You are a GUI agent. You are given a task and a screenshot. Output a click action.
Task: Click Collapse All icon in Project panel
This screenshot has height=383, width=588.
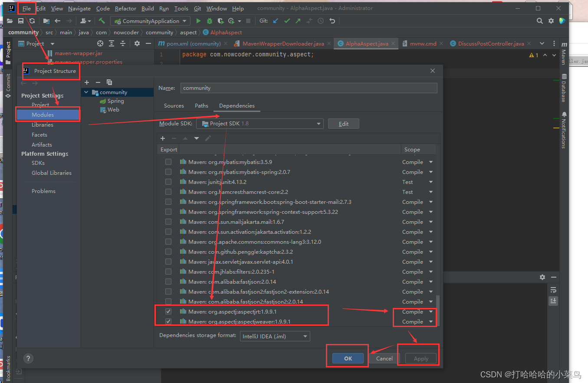click(123, 43)
